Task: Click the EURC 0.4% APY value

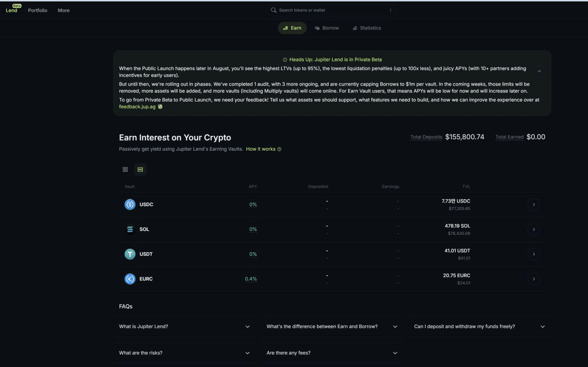Action: click(x=251, y=279)
